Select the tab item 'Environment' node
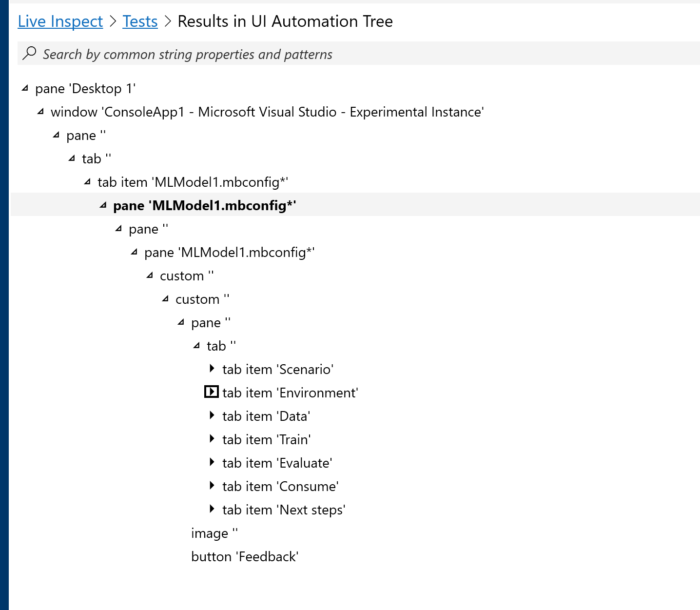700x610 pixels. [290, 392]
